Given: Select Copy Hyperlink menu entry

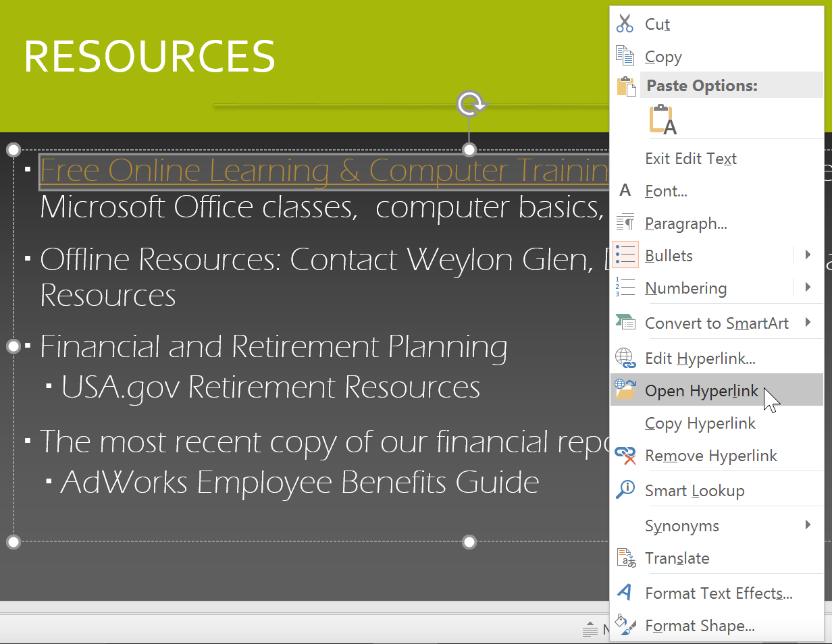Looking at the screenshot, I should point(700,424).
